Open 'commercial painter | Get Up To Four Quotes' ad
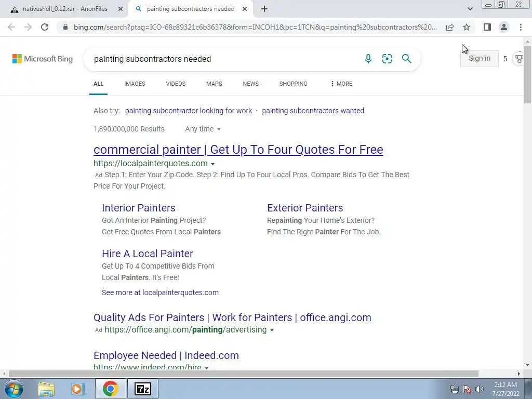The width and height of the screenshot is (532, 399). pyautogui.click(x=238, y=150)
